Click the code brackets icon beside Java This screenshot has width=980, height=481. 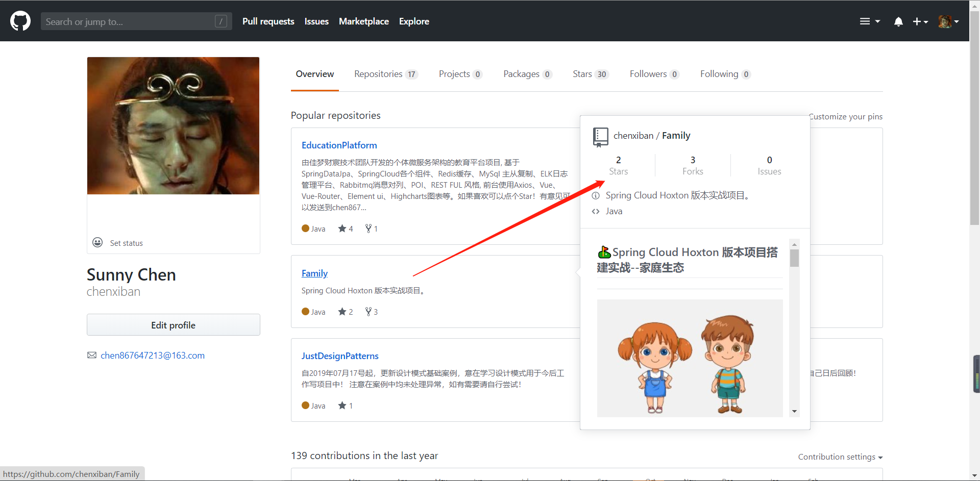click(x=596, y=212)
